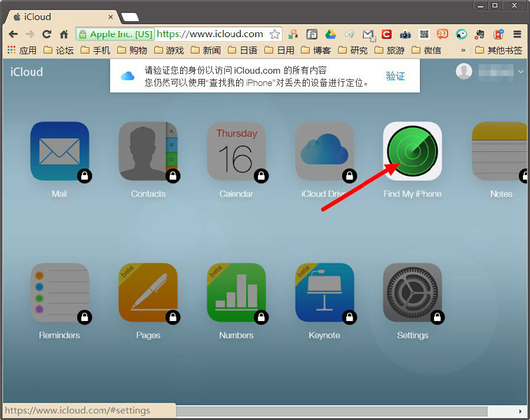Screen dimensions: 530x420
Task: Bookmark this page with the star icon
Action: [275, 34]
